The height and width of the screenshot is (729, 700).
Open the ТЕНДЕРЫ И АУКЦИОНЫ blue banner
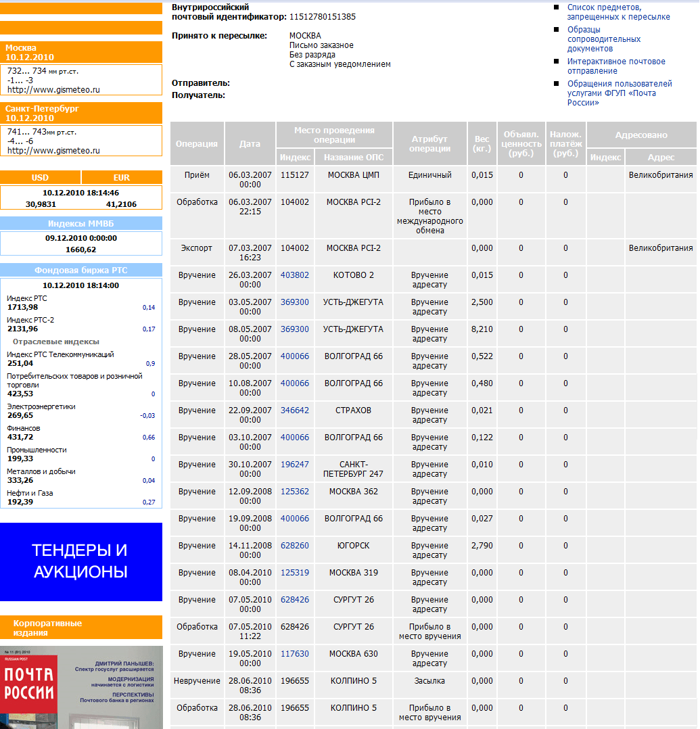coord(81,561)
